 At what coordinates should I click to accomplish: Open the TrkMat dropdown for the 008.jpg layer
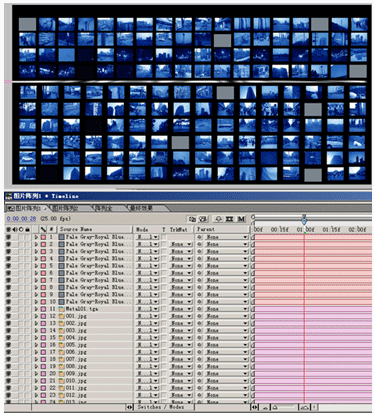tap(180, 366)
